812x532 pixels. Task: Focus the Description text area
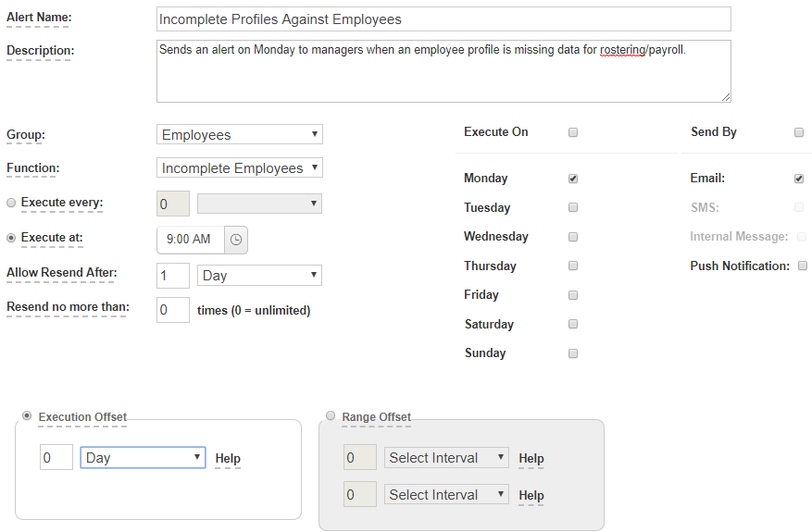pos(443,71)
